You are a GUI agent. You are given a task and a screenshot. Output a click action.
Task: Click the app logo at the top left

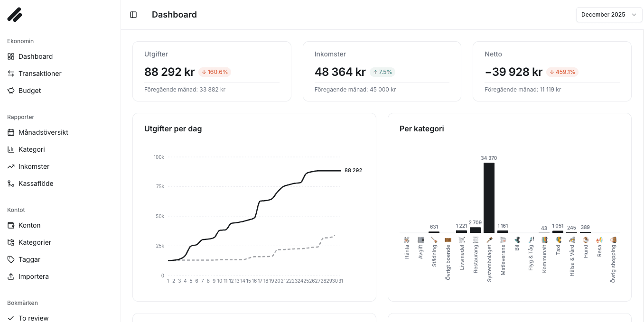point(15,15)
